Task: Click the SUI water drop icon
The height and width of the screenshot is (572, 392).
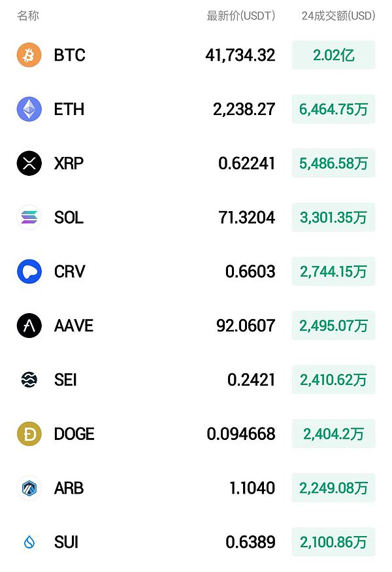Action: point(29,542)
